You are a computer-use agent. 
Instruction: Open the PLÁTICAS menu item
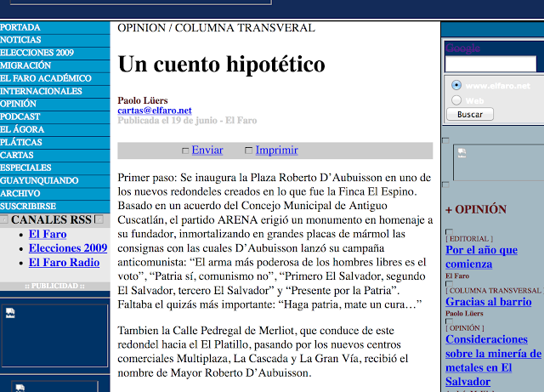pos(20,142)
